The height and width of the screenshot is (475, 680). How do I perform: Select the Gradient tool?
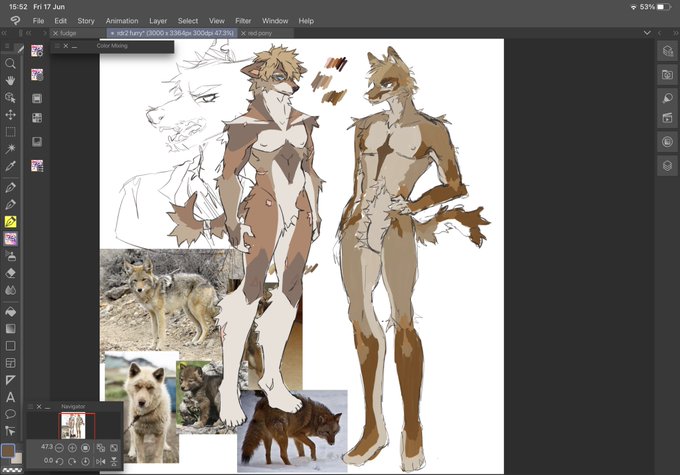[x=10, y=328]
